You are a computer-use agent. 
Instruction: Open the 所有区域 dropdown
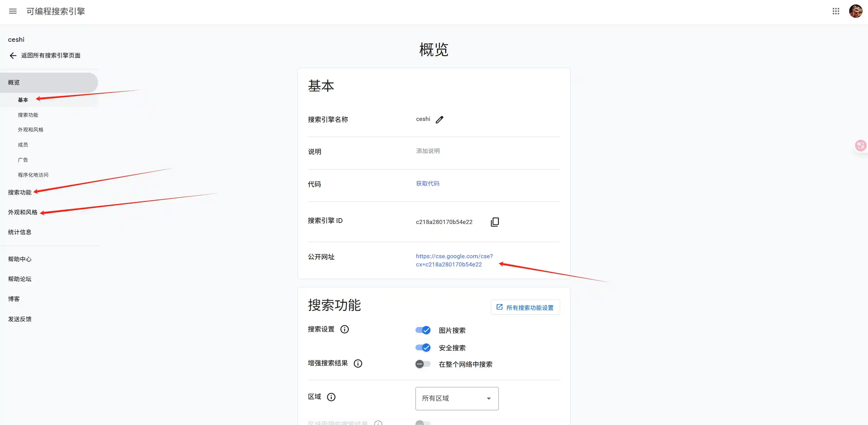(x=457, y=398)
